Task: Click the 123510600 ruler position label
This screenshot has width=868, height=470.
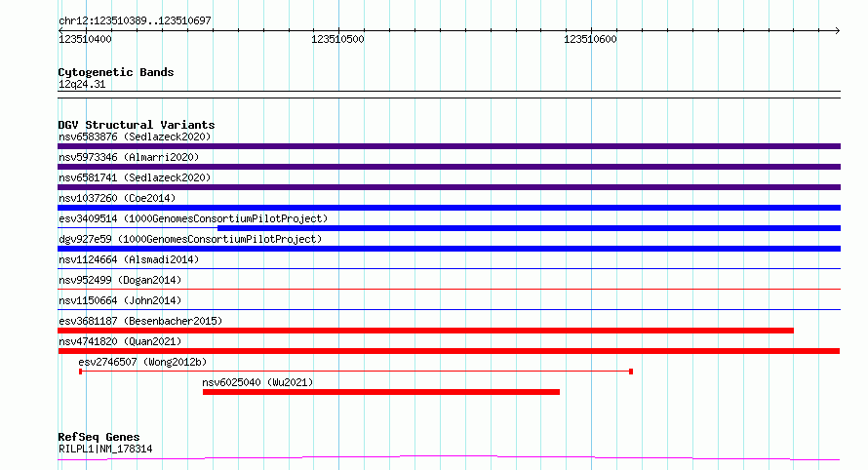Action: pyautogui.click(x=590, y=39)
